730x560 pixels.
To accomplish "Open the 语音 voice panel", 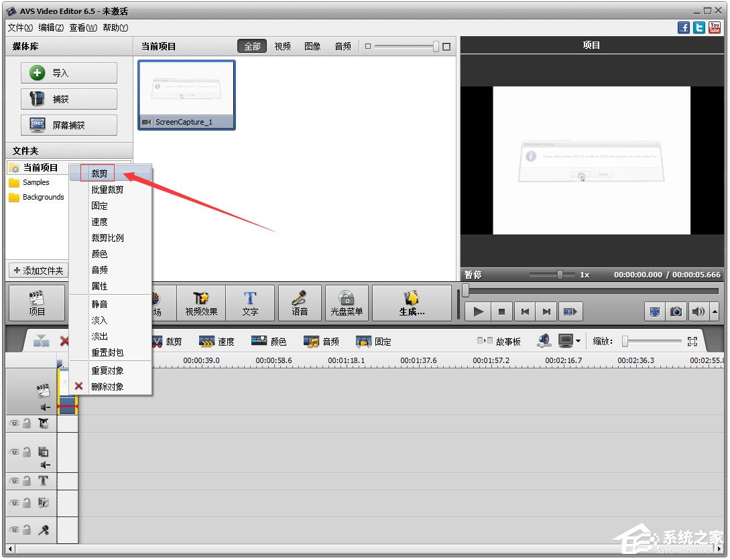I will tap(300, 303).
